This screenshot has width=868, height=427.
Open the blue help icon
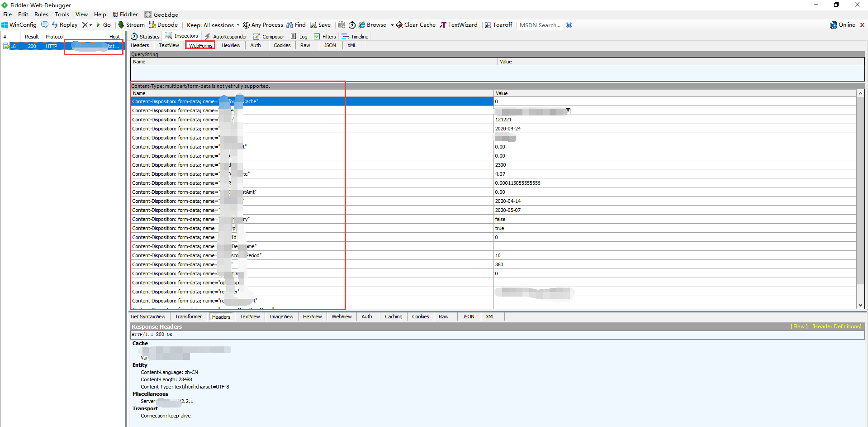pos(569,25)
